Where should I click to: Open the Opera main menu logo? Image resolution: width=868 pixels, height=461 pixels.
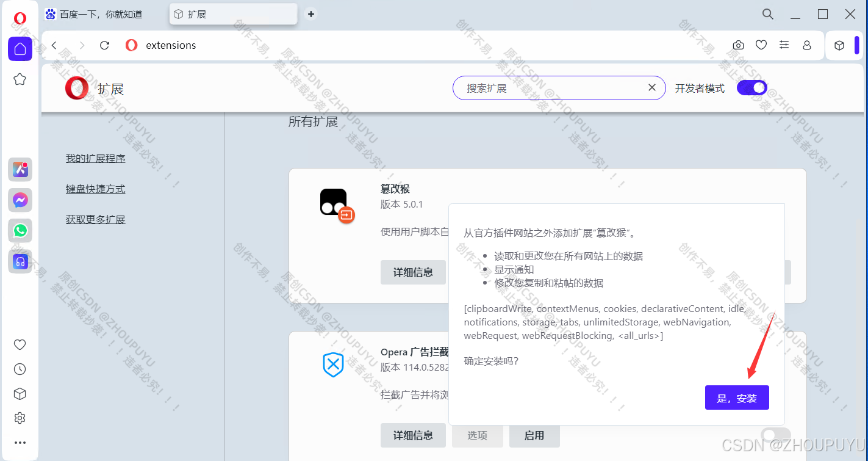[20, 18]
